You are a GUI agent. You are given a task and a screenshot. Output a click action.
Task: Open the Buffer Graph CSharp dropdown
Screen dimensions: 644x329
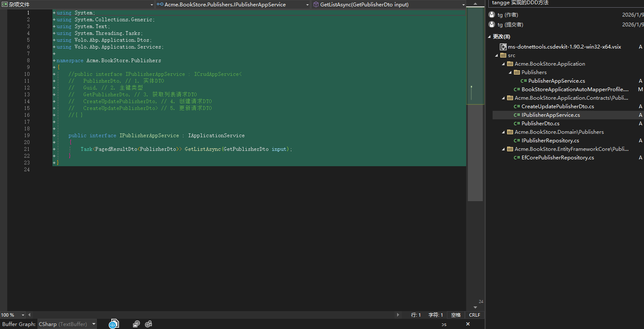[67, 324]
